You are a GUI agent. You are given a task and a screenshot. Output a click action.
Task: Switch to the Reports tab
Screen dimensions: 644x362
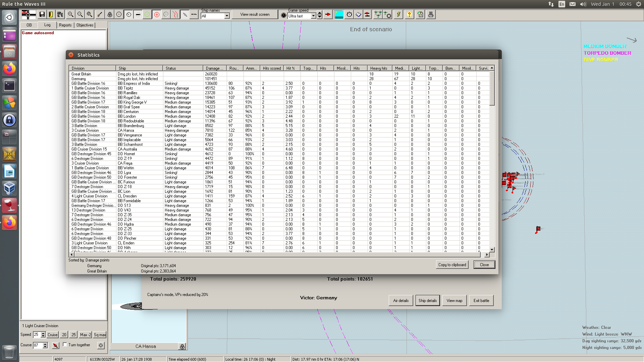65,25
